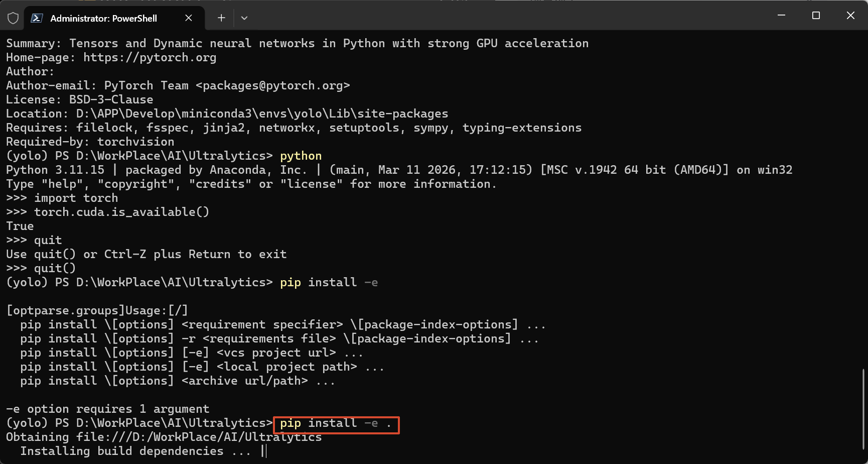Close the Administrator: PowerShell tab

coord(189,18)
